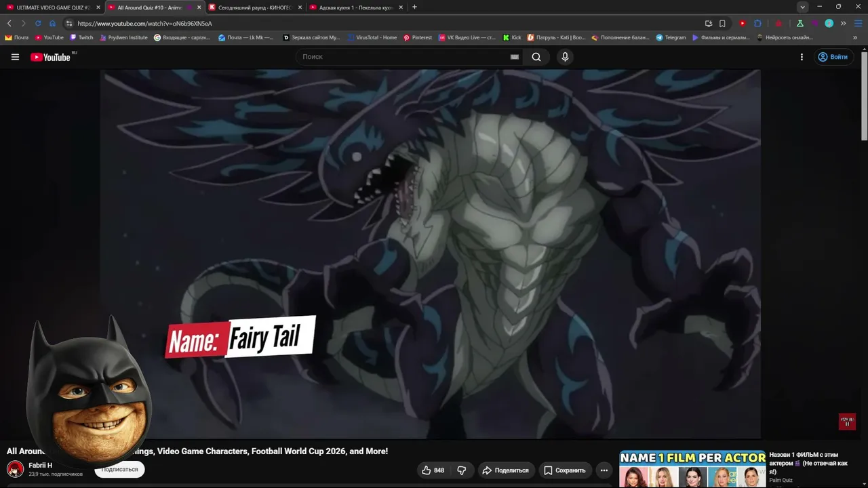Switch to Адская кухня 1 tab
The height and width of the screenshot is (488, 868).
pos(357,7)
